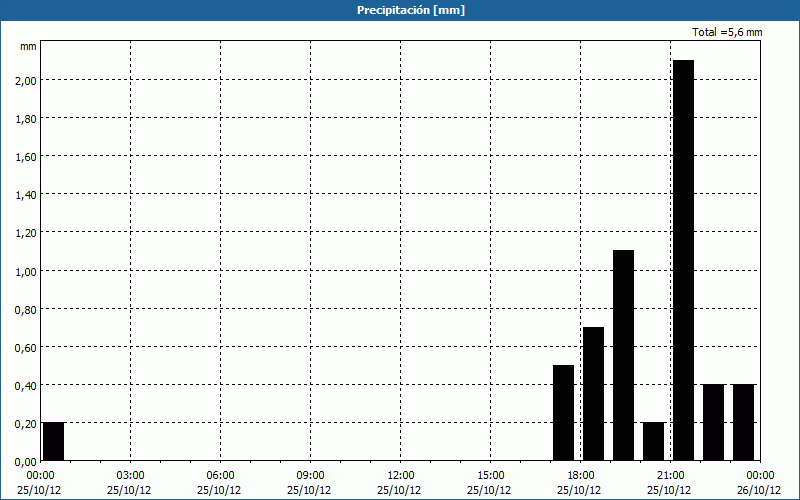
Task: Click the 0,40 y-axis label
Action: coord(26,386)
